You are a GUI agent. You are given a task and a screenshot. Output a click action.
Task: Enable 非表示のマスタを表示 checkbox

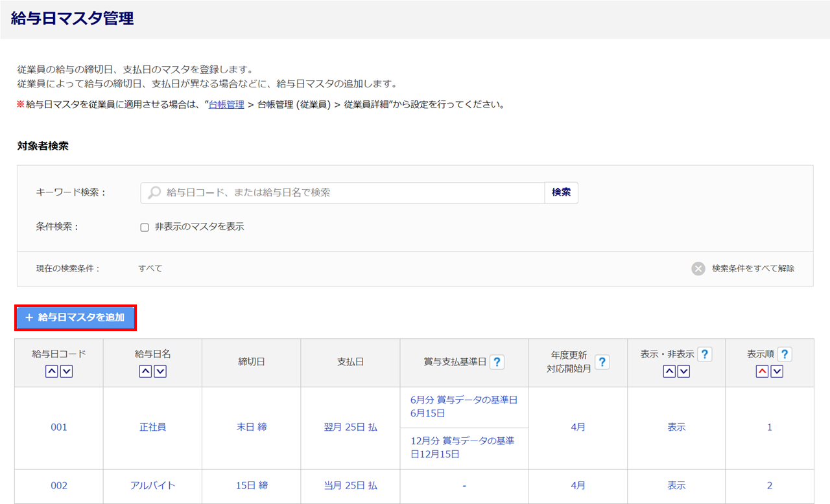pos(145,227)
